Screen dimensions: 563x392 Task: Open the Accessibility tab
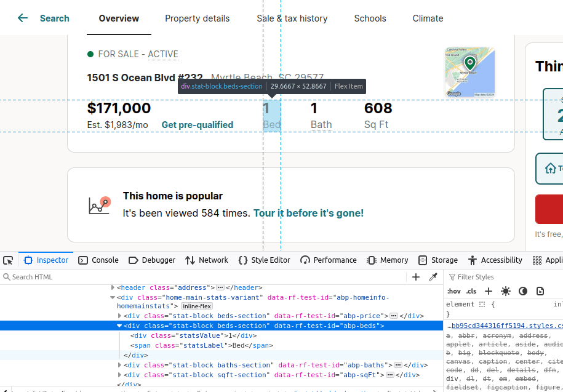(495, 260)
